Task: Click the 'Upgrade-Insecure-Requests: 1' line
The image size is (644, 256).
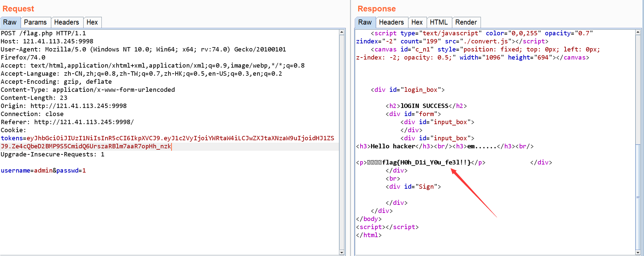Action: [53, 154]
